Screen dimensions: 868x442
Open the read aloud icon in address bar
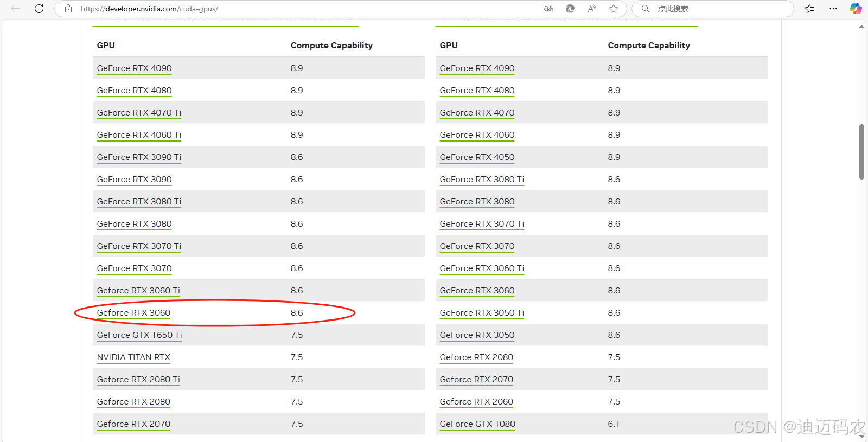pos(592,9)
